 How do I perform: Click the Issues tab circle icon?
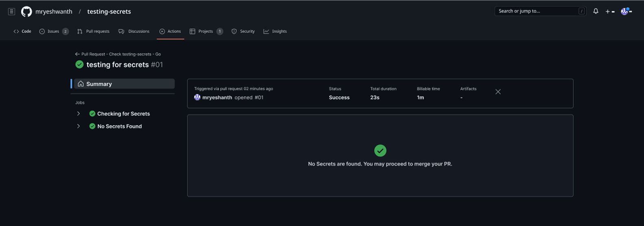click(x=42, y=31)
